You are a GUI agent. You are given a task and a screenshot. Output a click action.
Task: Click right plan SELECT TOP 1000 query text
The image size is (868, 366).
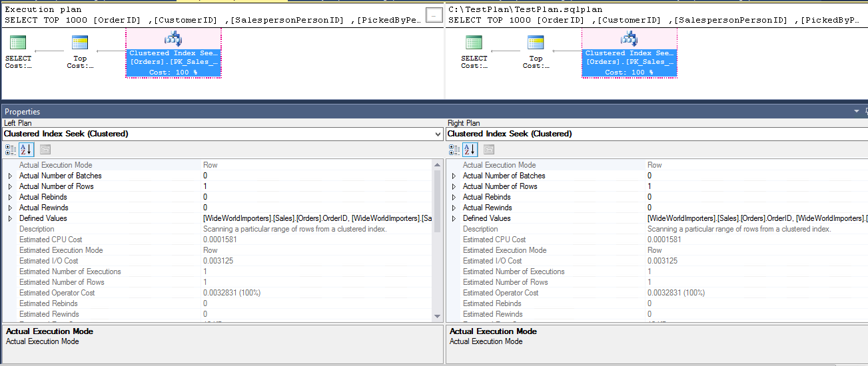(x=653, y=20)
